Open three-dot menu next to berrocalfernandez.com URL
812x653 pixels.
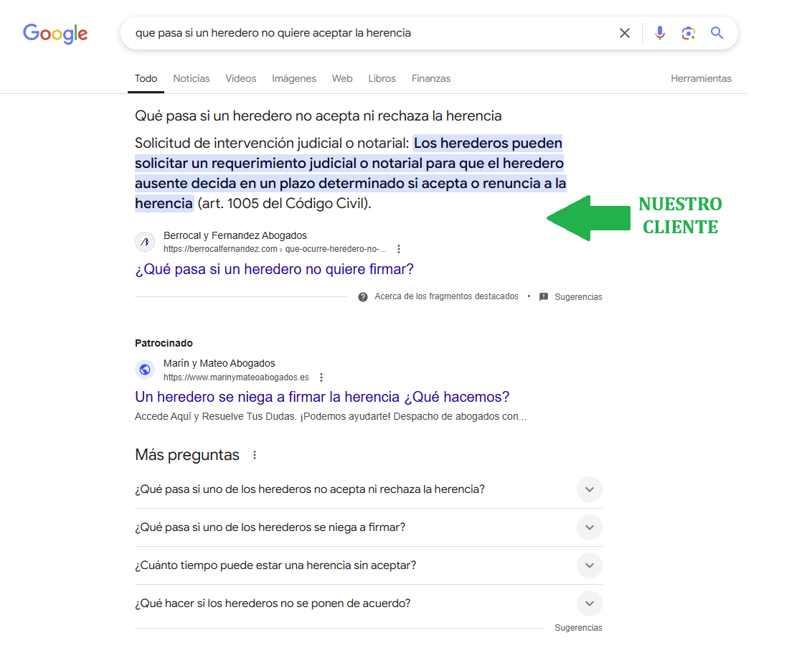click(x=399, y=249)
